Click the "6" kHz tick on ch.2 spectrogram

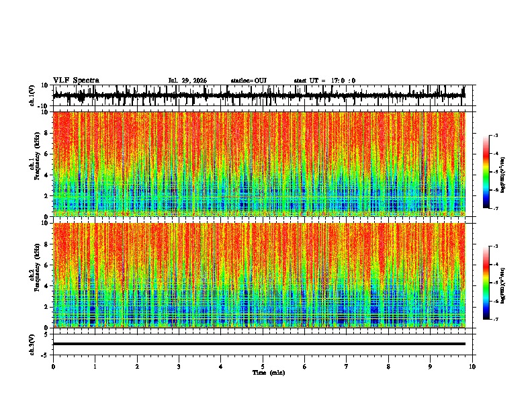point(46,265)
